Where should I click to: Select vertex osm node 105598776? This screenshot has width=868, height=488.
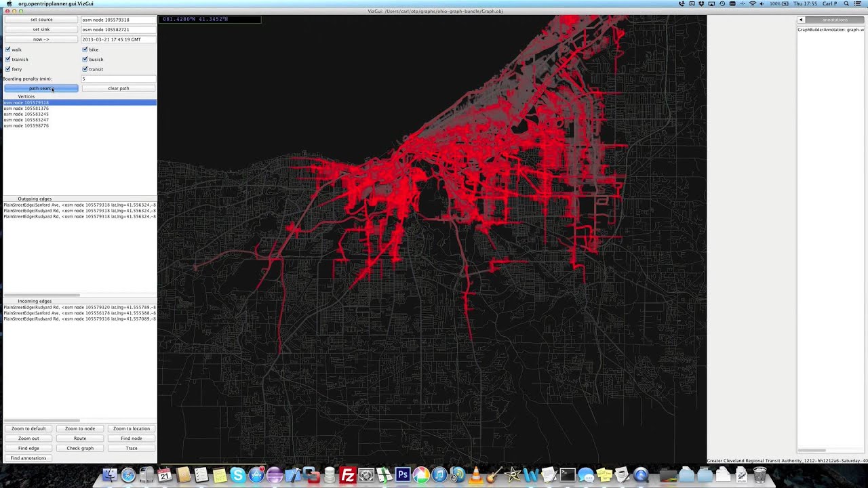point(79,125)
